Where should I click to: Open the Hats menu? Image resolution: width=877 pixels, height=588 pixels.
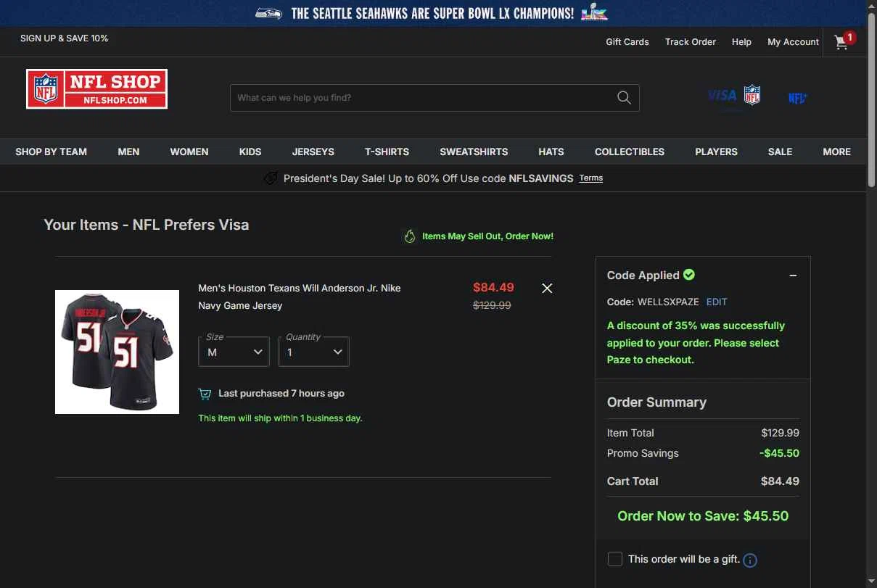coord(551,152)
